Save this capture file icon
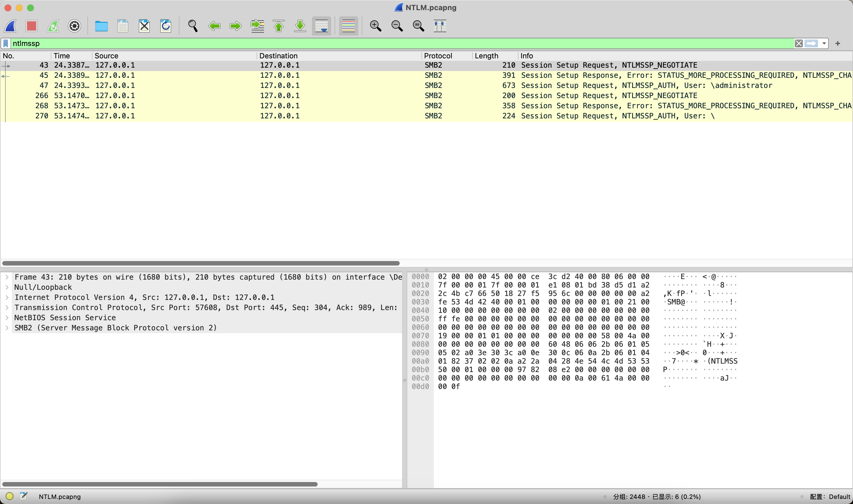853x504 pixels. click(123, 26)
